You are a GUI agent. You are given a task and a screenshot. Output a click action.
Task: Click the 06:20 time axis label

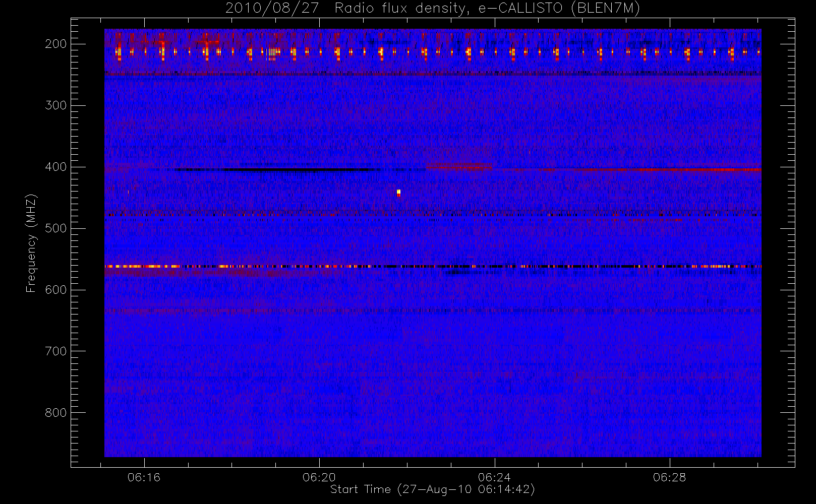click(x=319, y=477)
